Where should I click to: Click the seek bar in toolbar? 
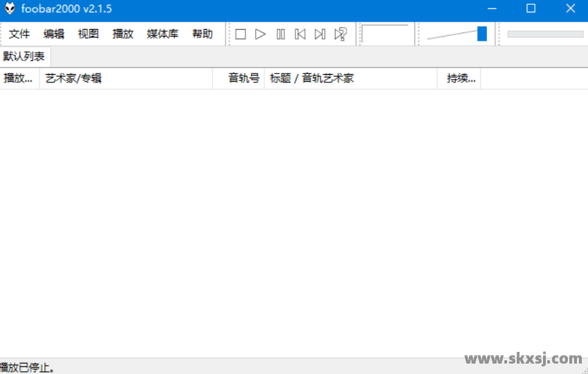pos(545,34)
